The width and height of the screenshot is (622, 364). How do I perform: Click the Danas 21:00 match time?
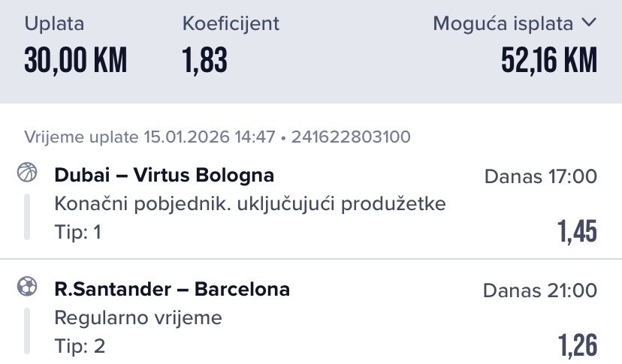coord(540,290)
